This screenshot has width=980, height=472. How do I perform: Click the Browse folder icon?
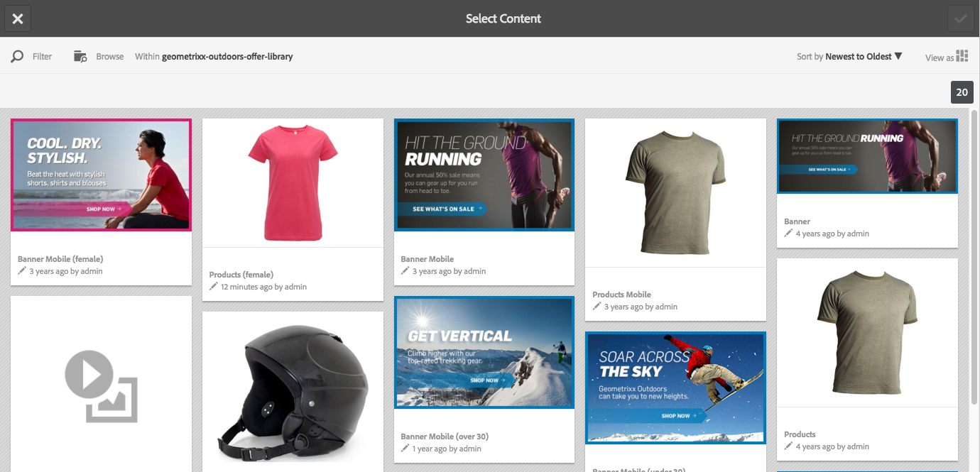(80, 56)
